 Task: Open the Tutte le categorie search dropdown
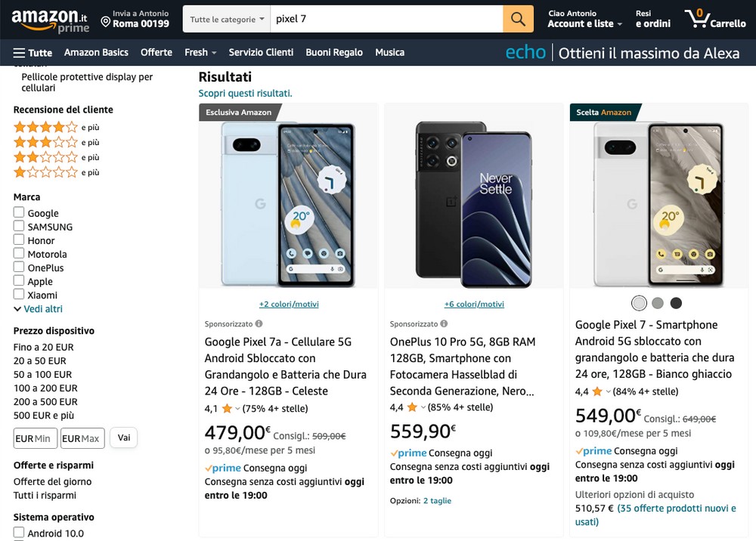227,19
